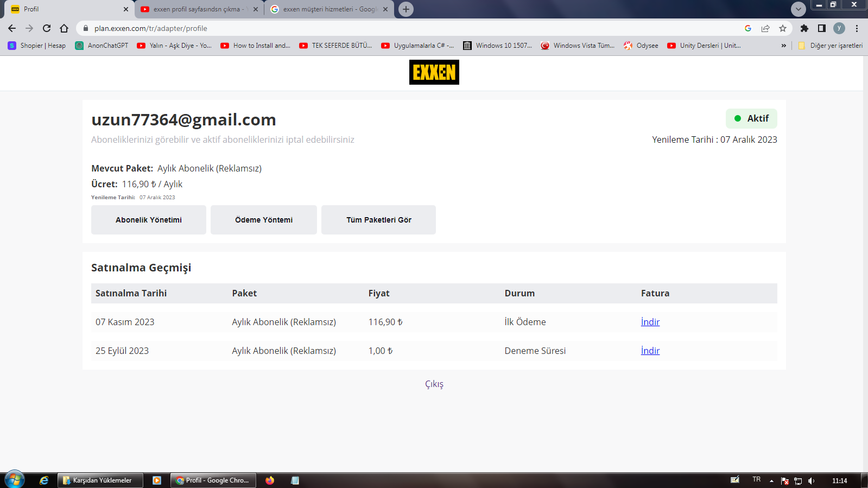The height and width of the screenshot is (488, 868).
Task: Open the Chrome extensions puzzle menu
Action: coord(804,28)
